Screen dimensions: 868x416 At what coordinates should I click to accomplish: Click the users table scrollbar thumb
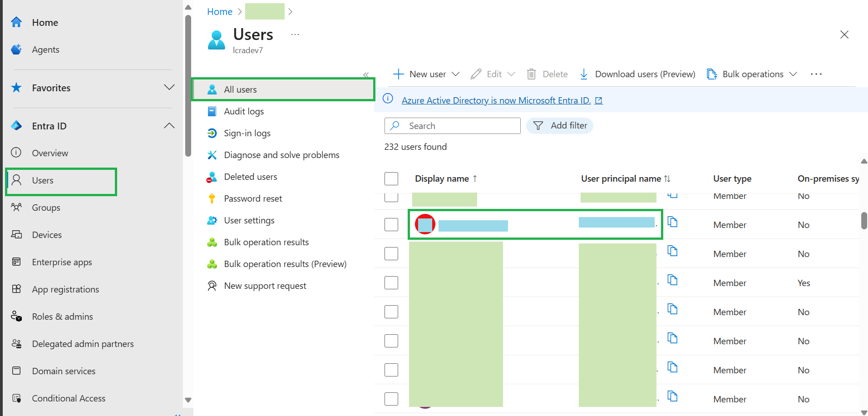coord(864,221)
